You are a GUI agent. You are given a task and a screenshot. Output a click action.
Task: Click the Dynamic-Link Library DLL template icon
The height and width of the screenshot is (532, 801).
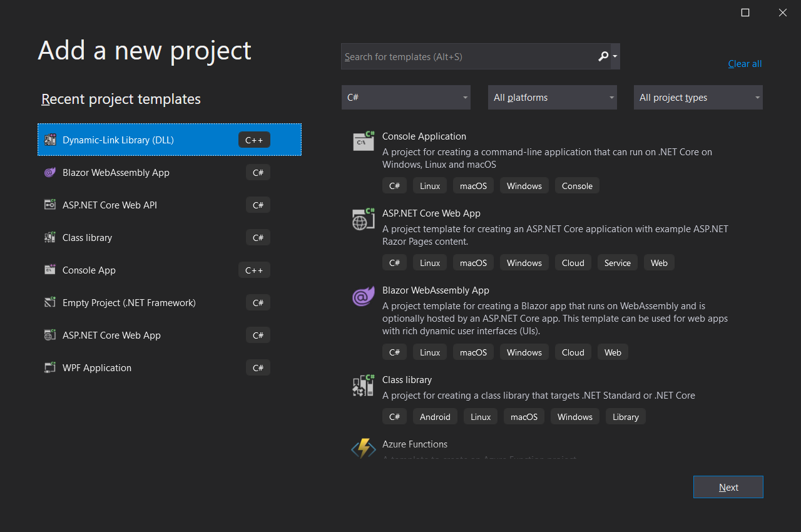(x=50, y=140)
